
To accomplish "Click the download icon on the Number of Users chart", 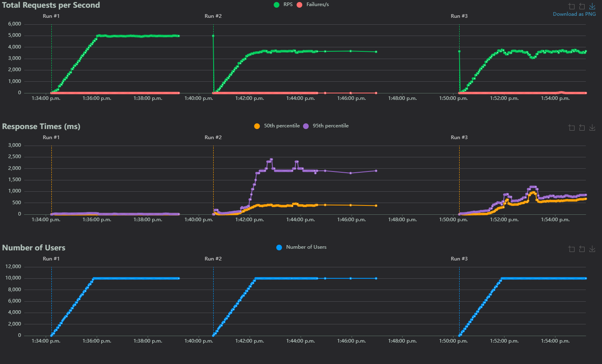I will click(592, 249).
